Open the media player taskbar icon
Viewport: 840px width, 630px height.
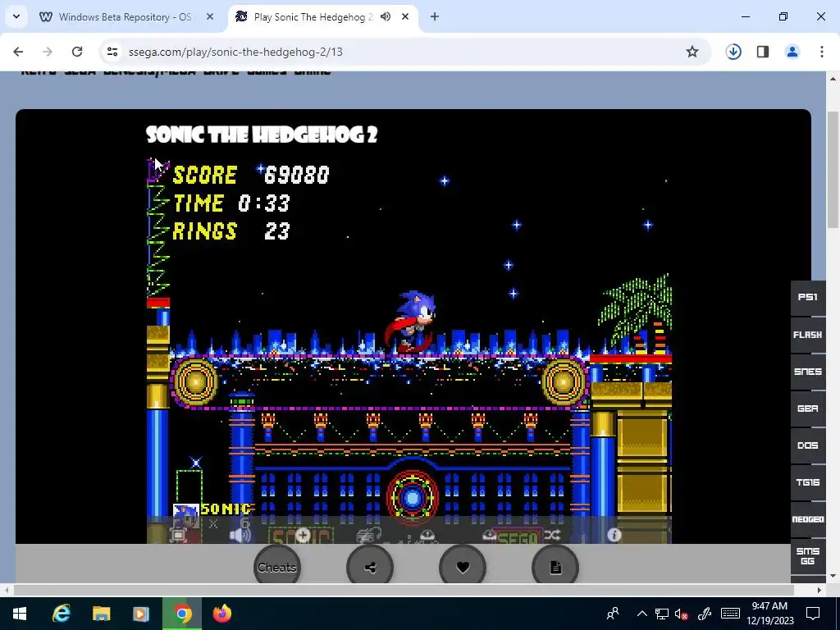141,614
